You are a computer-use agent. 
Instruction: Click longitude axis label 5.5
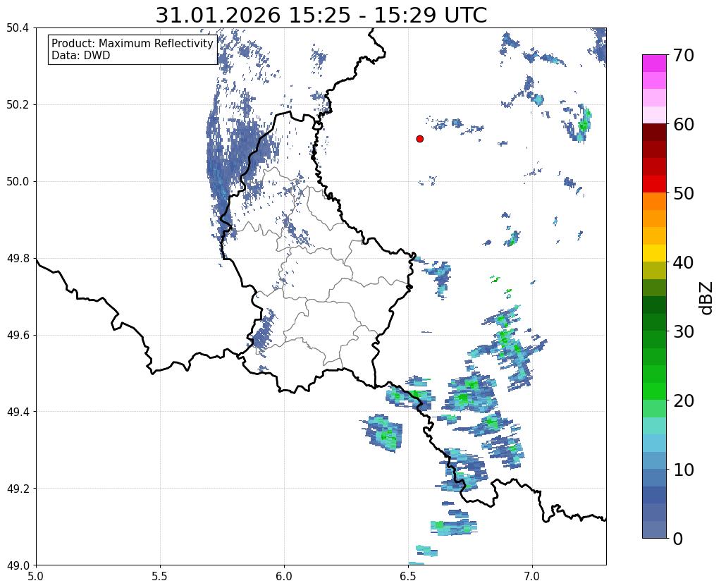pyautogui.click(x=160, y=576)
